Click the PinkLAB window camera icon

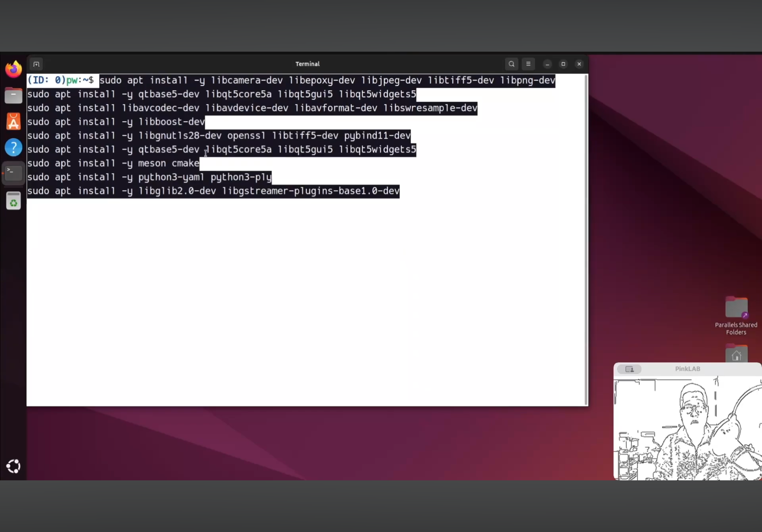[x=629, y=369]
